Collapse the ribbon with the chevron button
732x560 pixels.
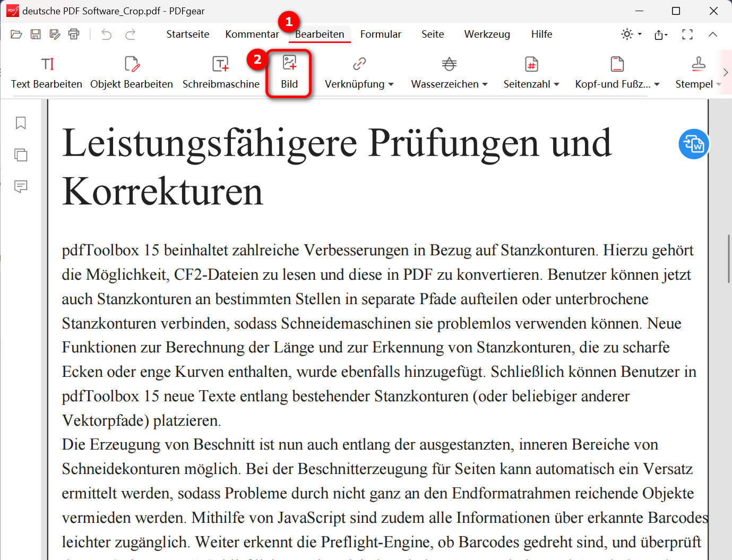pyautogui.click(x=713, y=34)
